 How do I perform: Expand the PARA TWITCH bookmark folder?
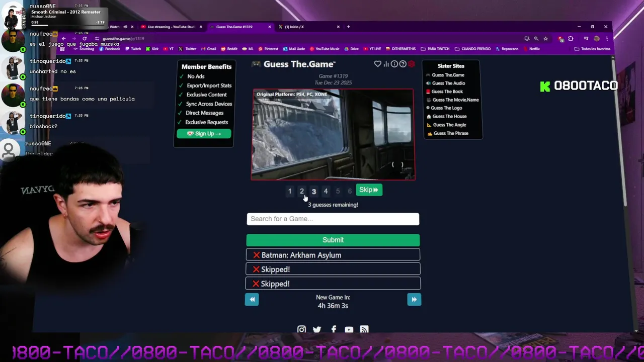[x=435, y=49]
